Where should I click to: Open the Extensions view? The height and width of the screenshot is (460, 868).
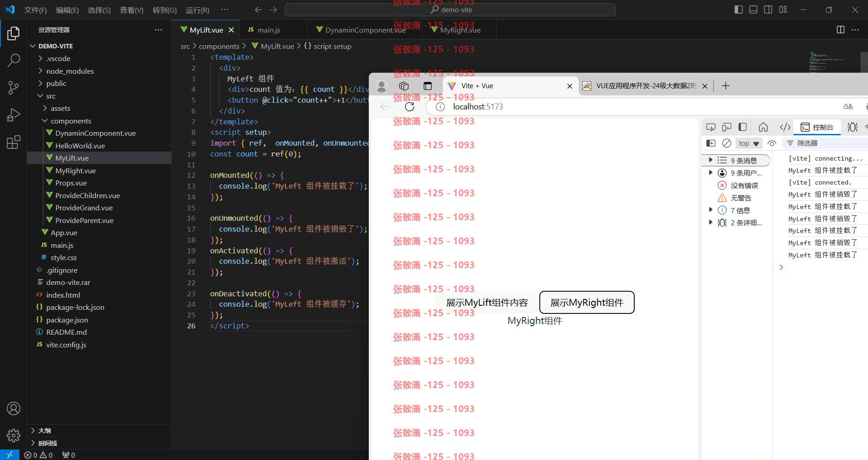(x=14, y=142)
